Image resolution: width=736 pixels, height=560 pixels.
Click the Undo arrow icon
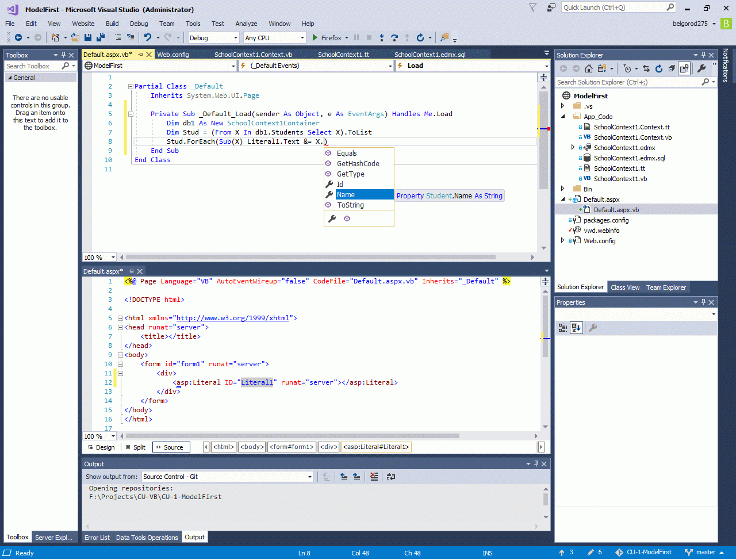148,37
